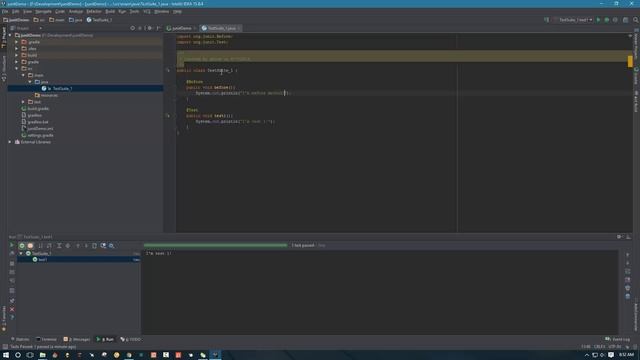
Task: Collapse the java folder
Action: [30, 82]
